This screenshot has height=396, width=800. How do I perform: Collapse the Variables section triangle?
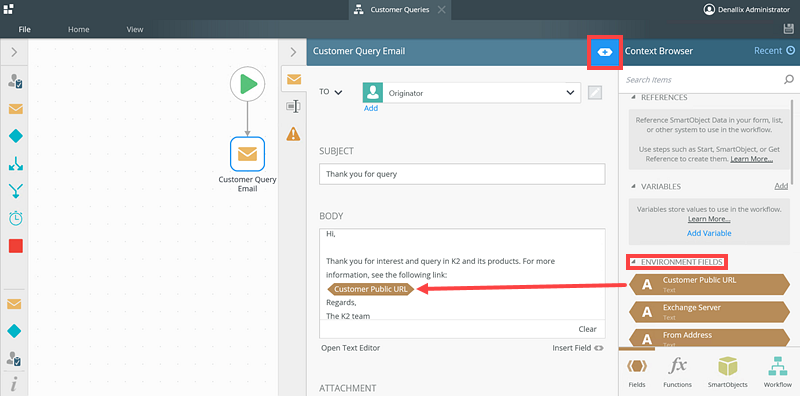pos(634,187)
